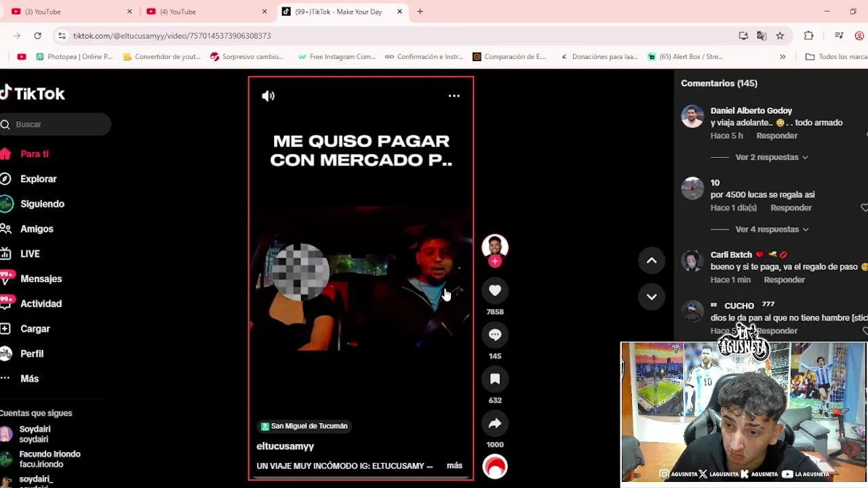This screenshot has height=488, width=868.
Task: Open Amigos in sidebar
Action: [x=28, y=229]
